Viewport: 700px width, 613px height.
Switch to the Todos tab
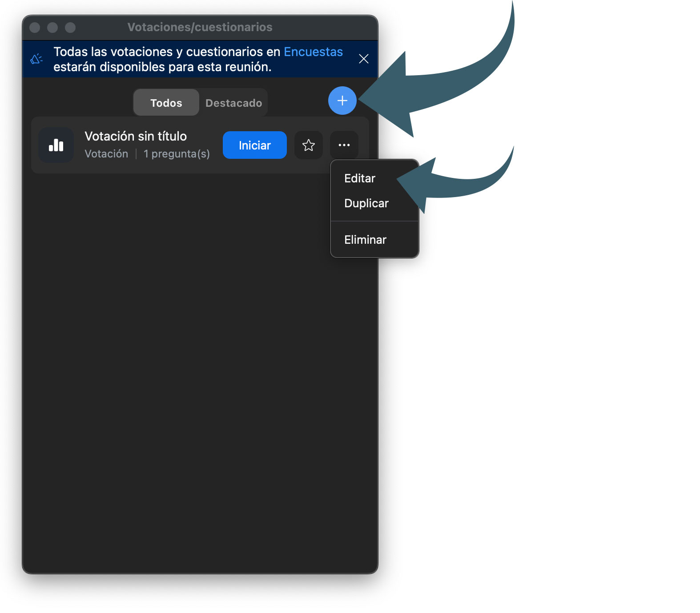166,103
